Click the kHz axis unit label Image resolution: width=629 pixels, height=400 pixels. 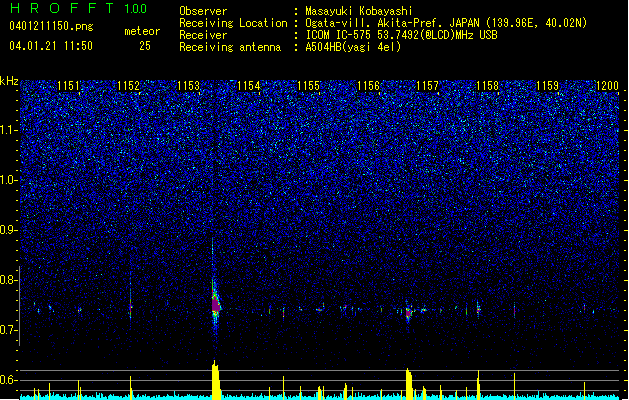[9, 81]
